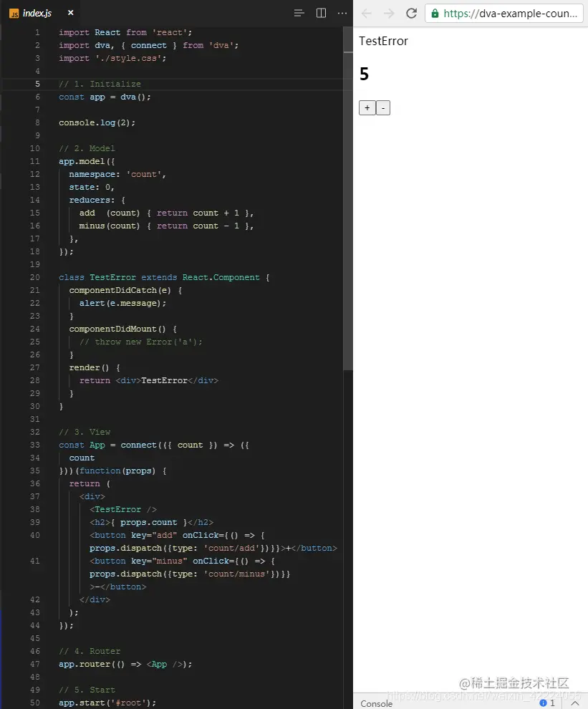
Task: Click the "// 1. Initialize" comment
Action: tap(100, 84)
